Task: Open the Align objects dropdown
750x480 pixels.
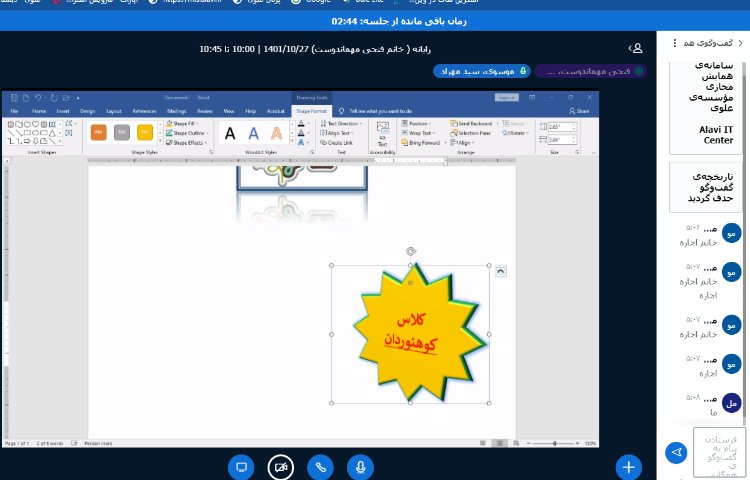Action: tap(462, 142)
